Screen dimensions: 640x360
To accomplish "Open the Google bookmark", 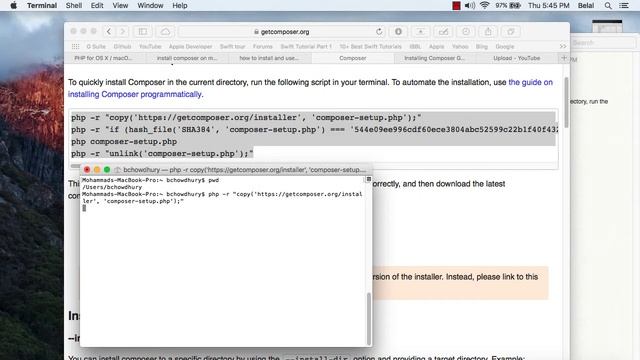I will coord(504,47).
